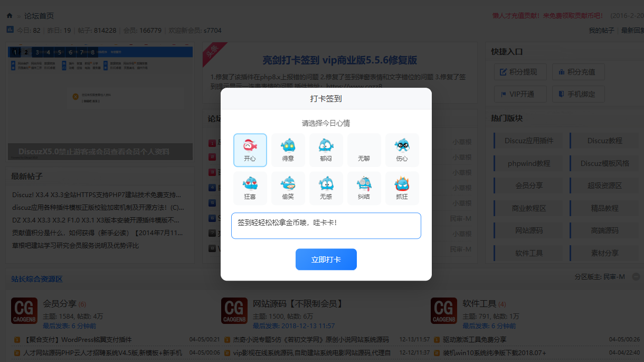Select the 无感 mood emoticon

[x=326, y=188]
